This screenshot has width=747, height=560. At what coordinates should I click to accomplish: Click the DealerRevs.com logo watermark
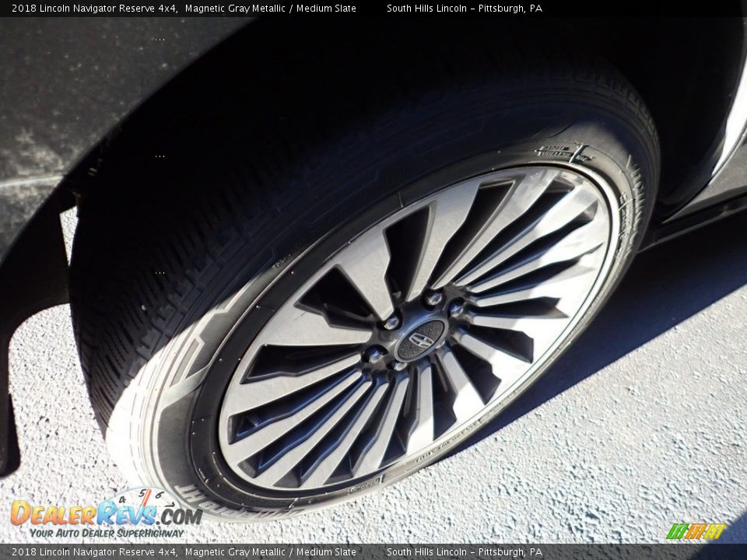[x=105, y=513]
